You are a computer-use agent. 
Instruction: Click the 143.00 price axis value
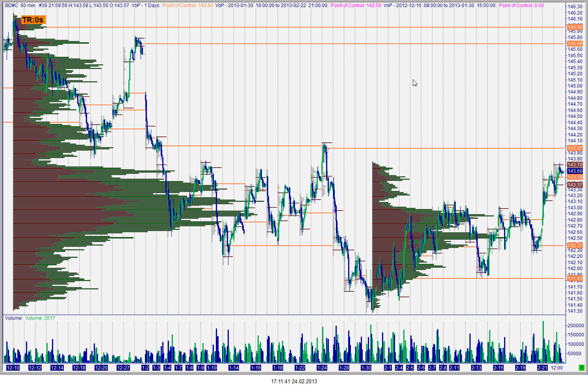575,208
